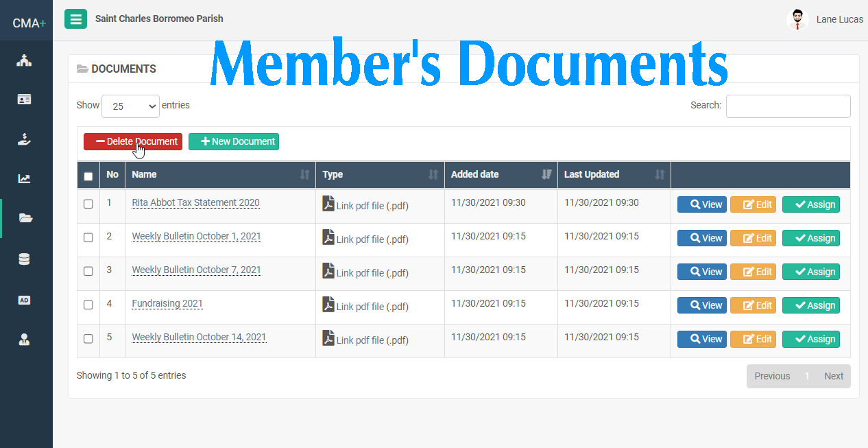Sort table by Added date column
868x448 pixels.
pos(501,175)
